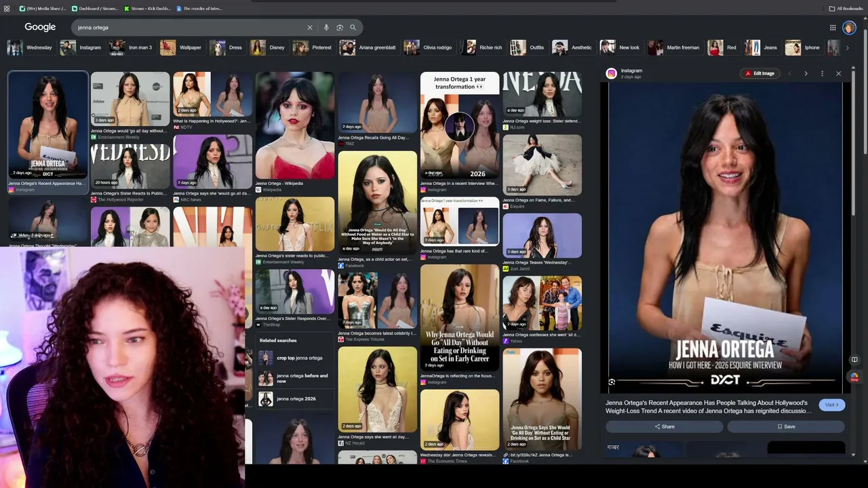
Task: Share the previewed image
Action: point(665,426)
